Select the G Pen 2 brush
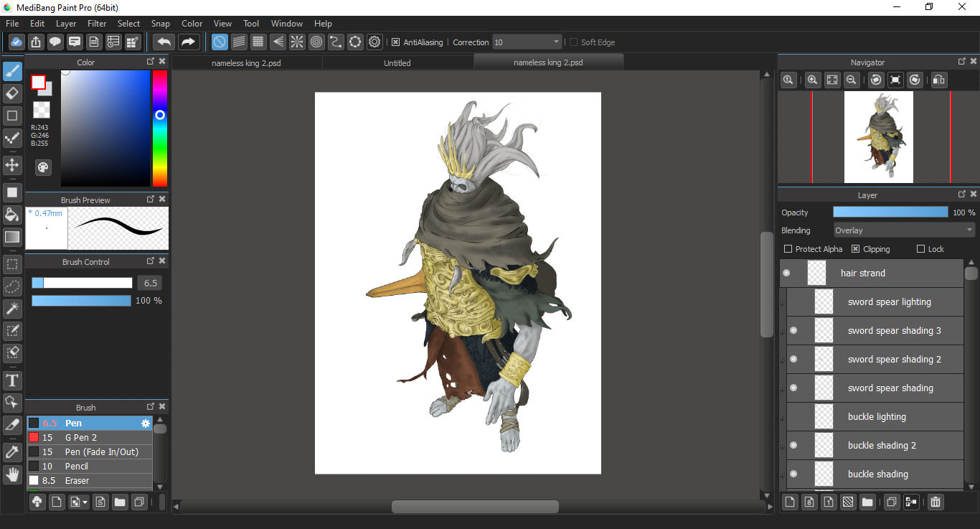The image size is (980, 529). pos(90,438)
